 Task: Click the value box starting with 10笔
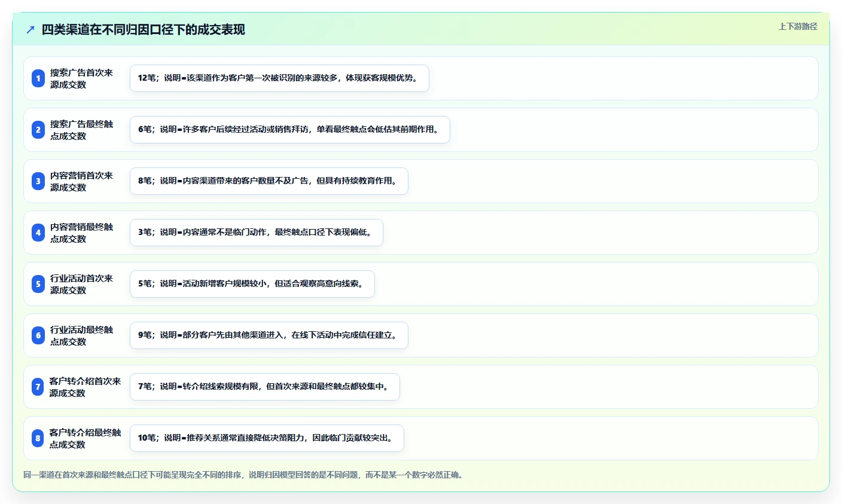267,438
